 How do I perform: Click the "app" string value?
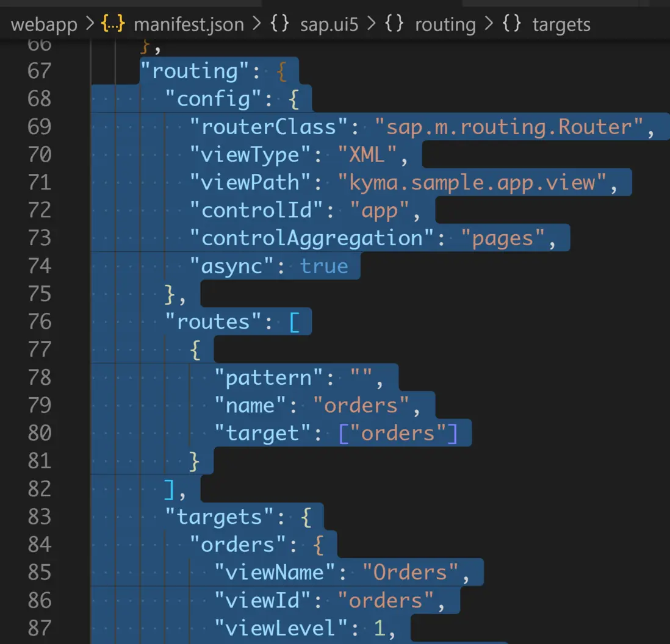point(380,210)
